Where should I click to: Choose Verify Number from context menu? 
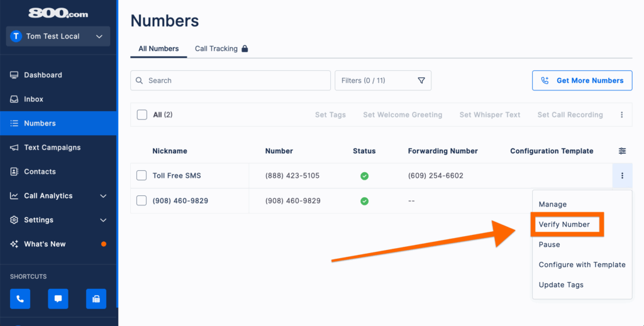click(564, 224)
